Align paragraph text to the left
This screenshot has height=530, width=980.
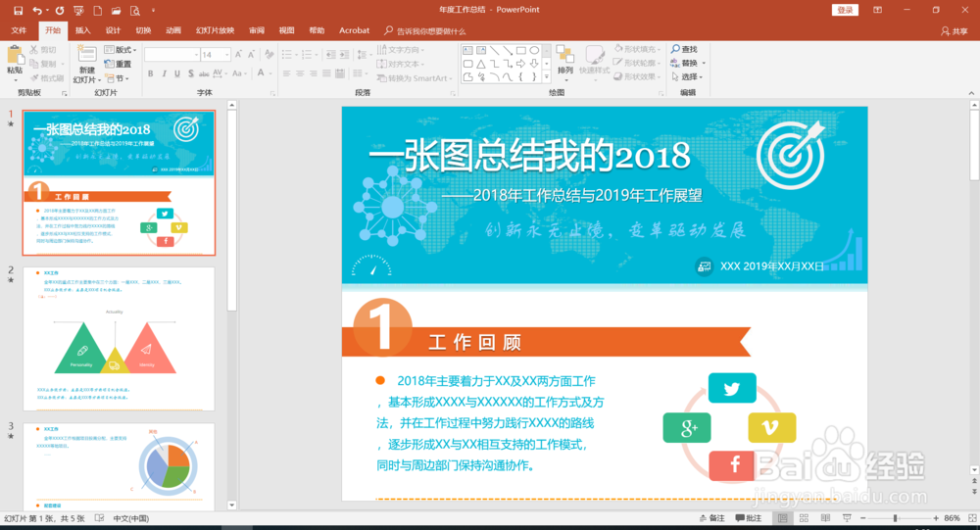[287, 73]
